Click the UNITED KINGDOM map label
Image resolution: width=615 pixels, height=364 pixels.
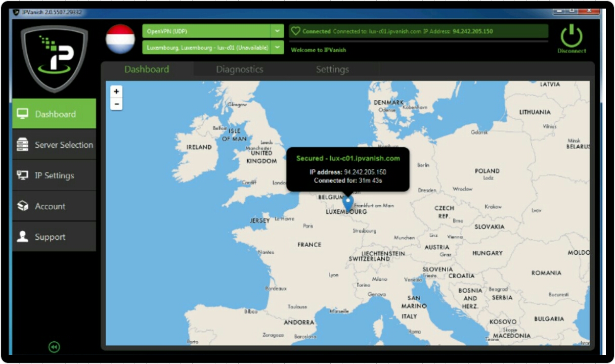click(x=261, y=157)
